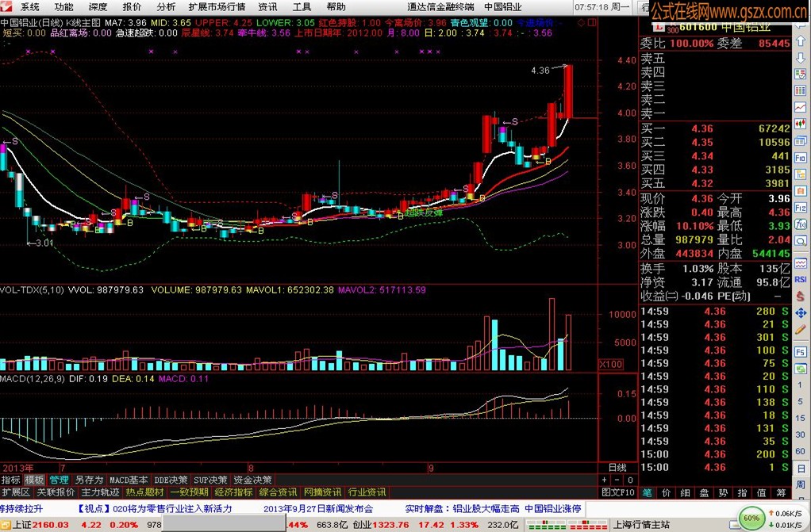Select the 15-minute period button
Viewport: 811px width, 532px height.
pyautogui.click(x=800, y=418)
